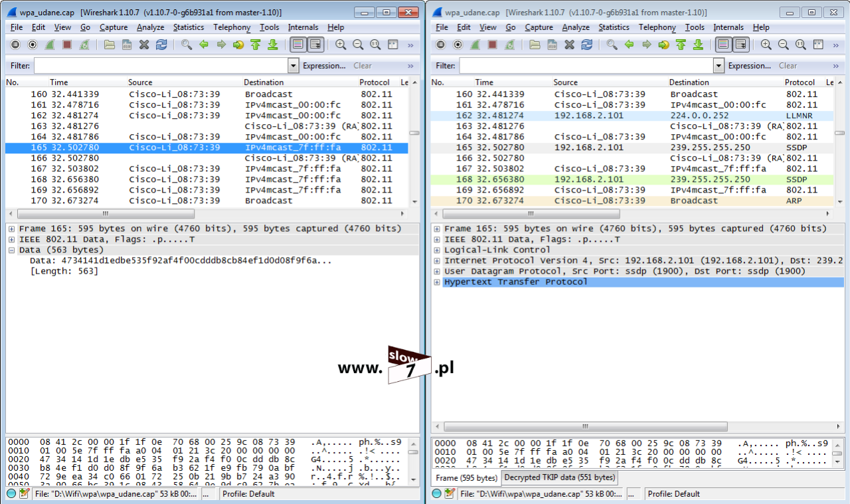Image resolution: width=850 pixels, height=504 pixels.
Task: Expand Frame 165 details in left window
Action: pyautogui.click(x=12, y=228)
